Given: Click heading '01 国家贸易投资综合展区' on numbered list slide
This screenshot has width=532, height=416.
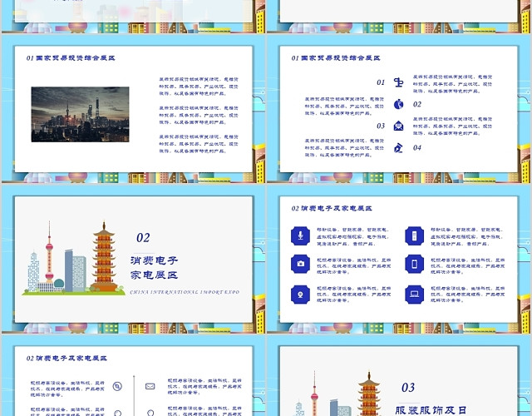Looking at the screenshot, I should (x=336, y=58).
